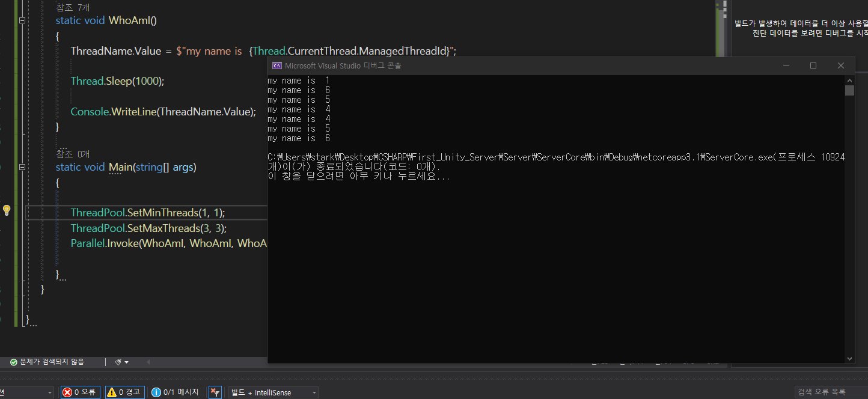The width and height of the screenshot is (868, 399).
Task: Click the Parallel.Invoke code line
Action: pyautogui.click(x=168, y=243)
